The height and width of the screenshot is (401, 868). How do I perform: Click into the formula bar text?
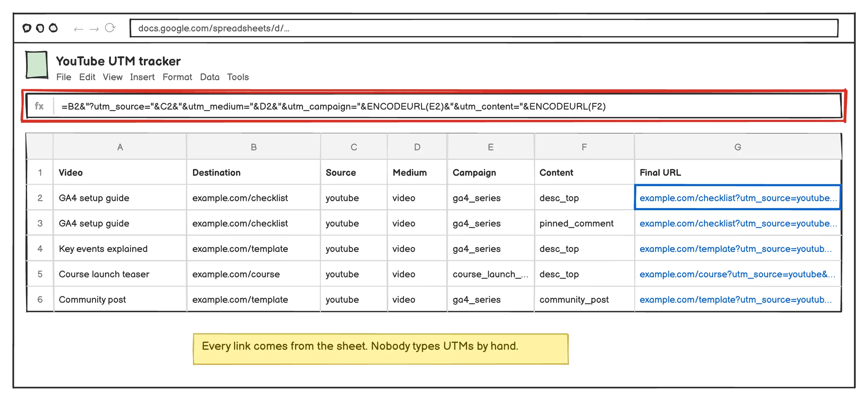[x=333, y=107]
